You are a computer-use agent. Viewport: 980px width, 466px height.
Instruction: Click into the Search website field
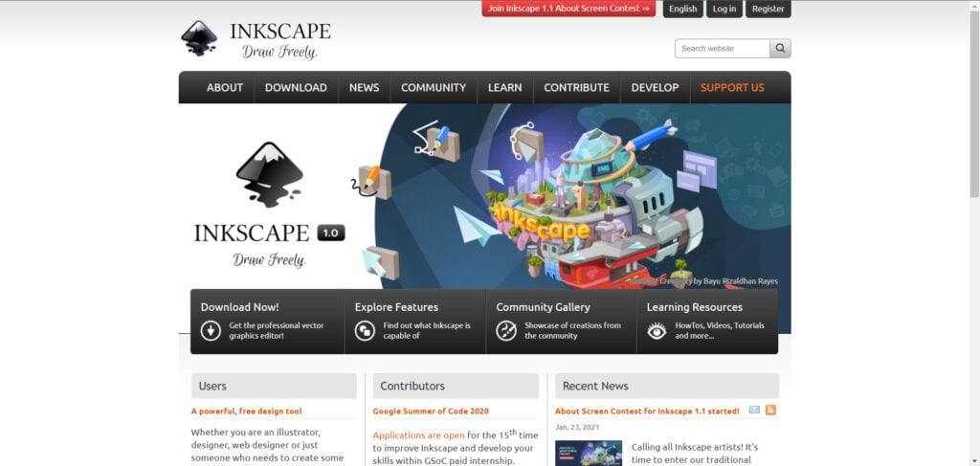(x=723, y=48)
